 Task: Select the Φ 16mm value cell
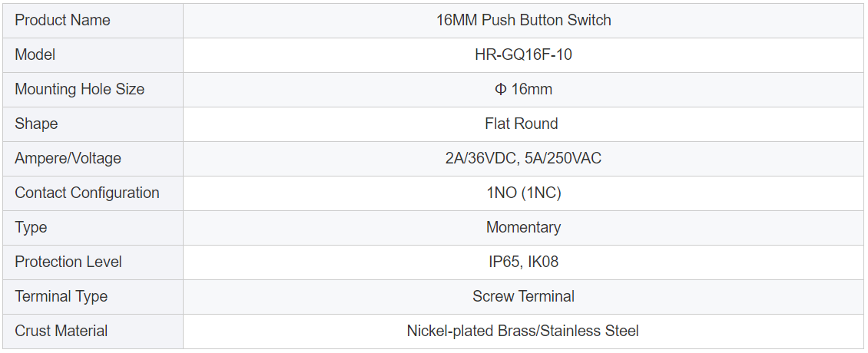pyautogui.click(x=523, y=90)
